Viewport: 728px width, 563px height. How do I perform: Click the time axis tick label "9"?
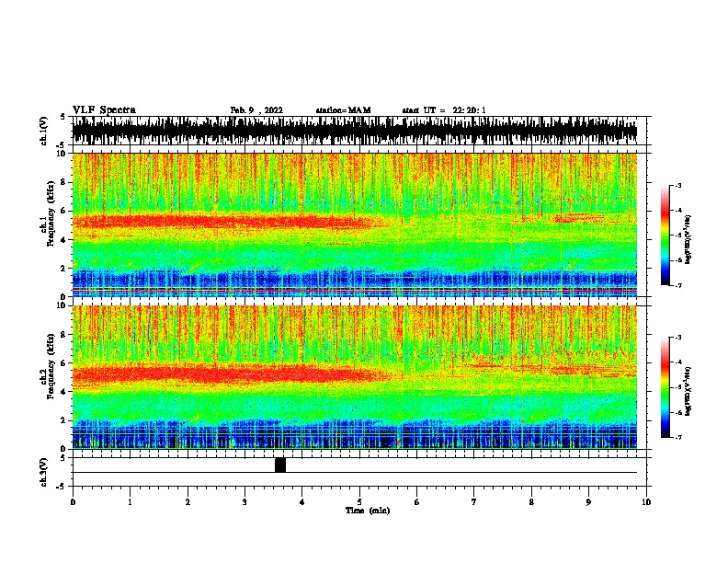[x=588, y=502]
